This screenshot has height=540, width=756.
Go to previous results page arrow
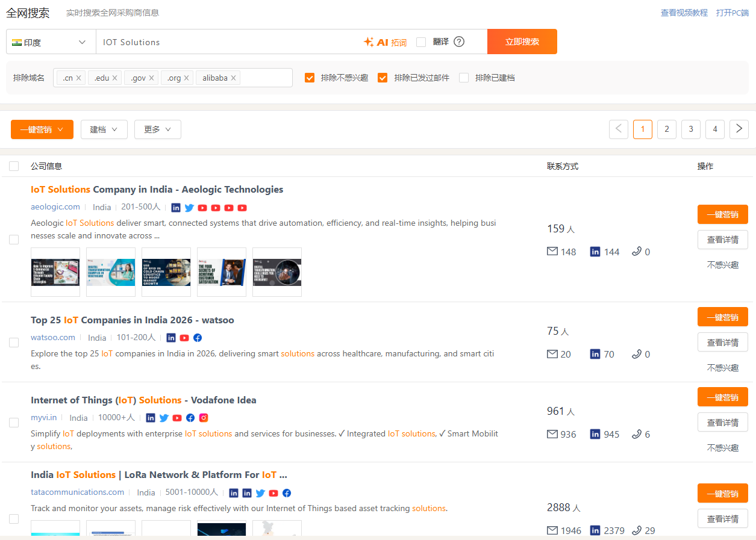click(x=619, y=129)
